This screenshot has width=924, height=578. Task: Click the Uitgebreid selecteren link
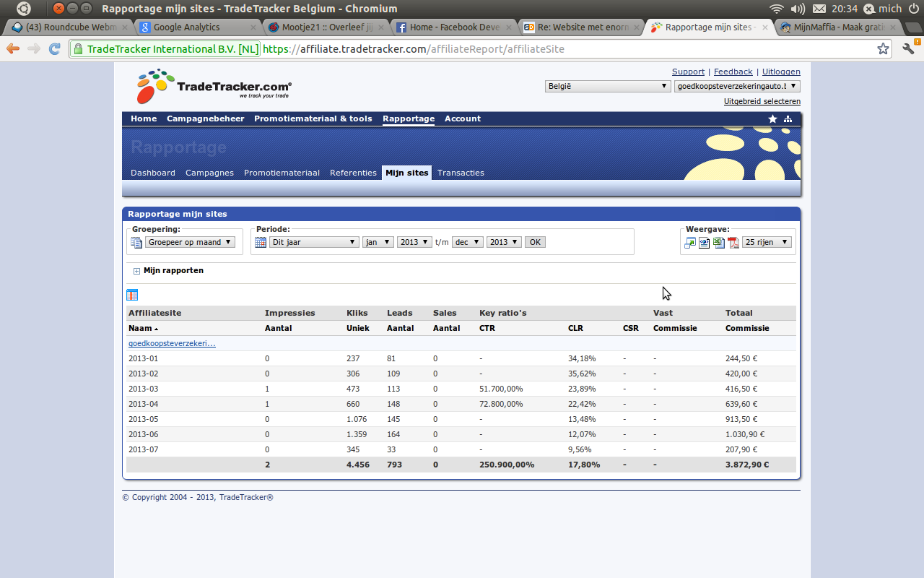tap(762, 101)
